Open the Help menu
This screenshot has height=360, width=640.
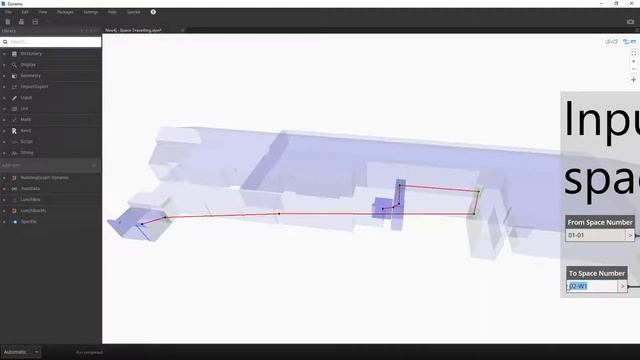click(112, 12)
